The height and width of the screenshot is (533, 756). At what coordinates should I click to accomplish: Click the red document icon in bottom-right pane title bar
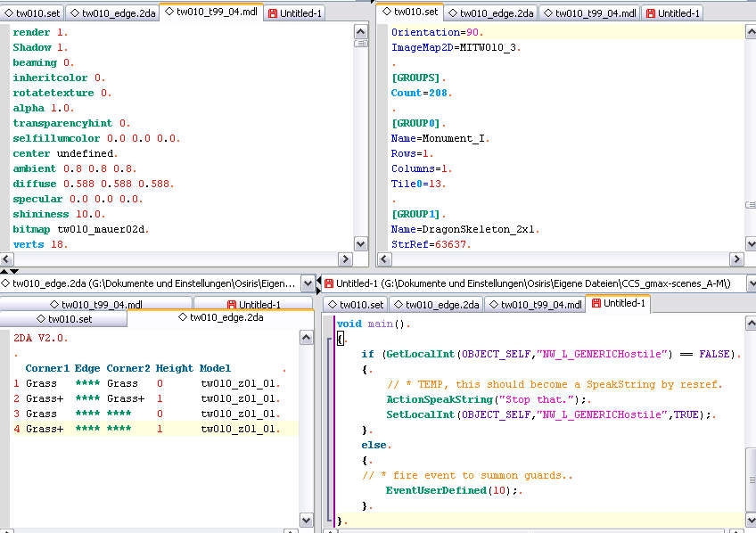pos(327,283)
